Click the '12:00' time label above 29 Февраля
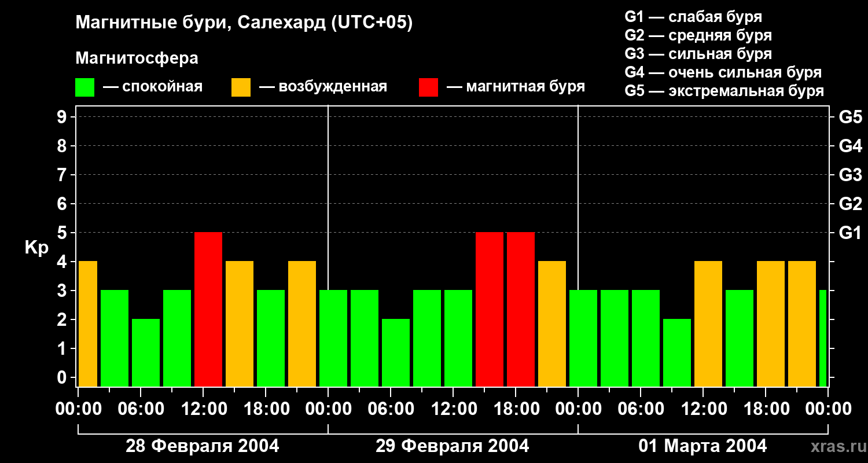Viewport: 868px width, 463px height. pyautogui.click(x=453, y=409)
